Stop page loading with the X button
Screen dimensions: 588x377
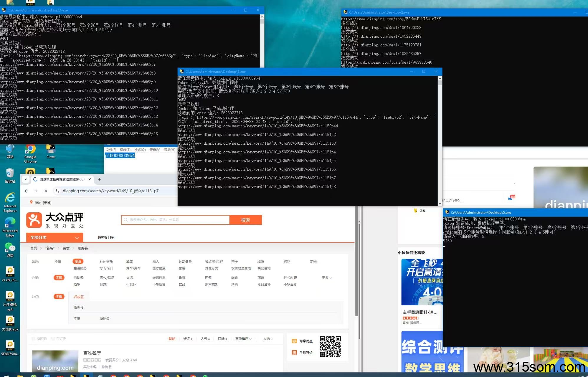pos(46,191)
